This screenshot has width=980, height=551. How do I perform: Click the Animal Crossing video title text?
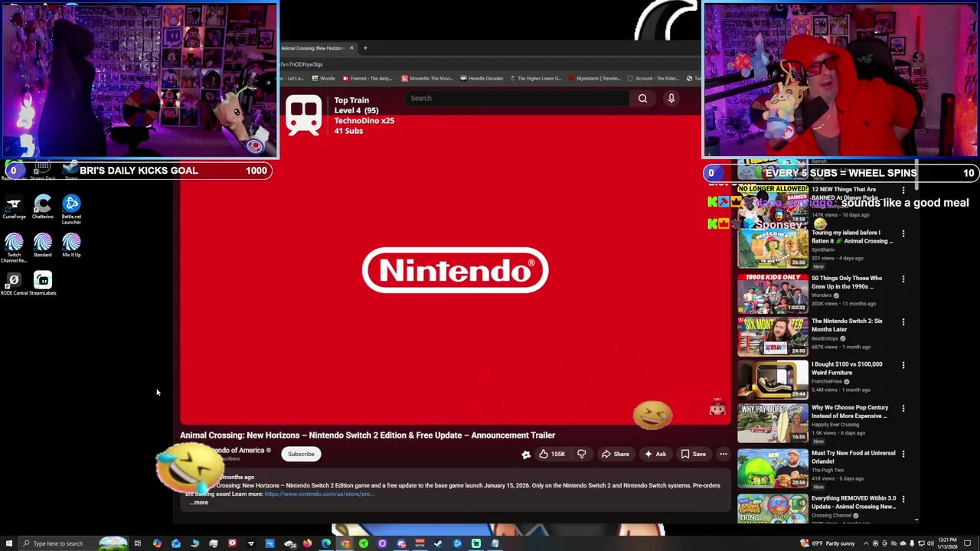(x=367, y=435)
